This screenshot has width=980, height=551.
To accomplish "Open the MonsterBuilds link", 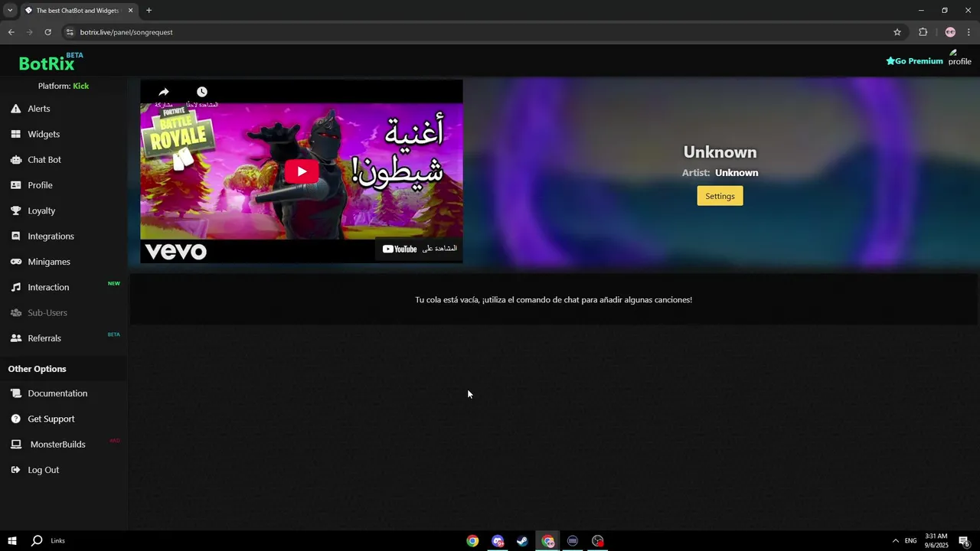I will [x=57, y=445].
